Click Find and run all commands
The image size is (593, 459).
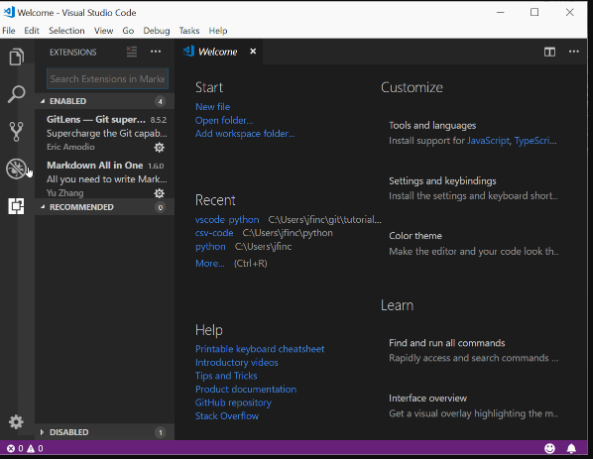coord(473,350)
